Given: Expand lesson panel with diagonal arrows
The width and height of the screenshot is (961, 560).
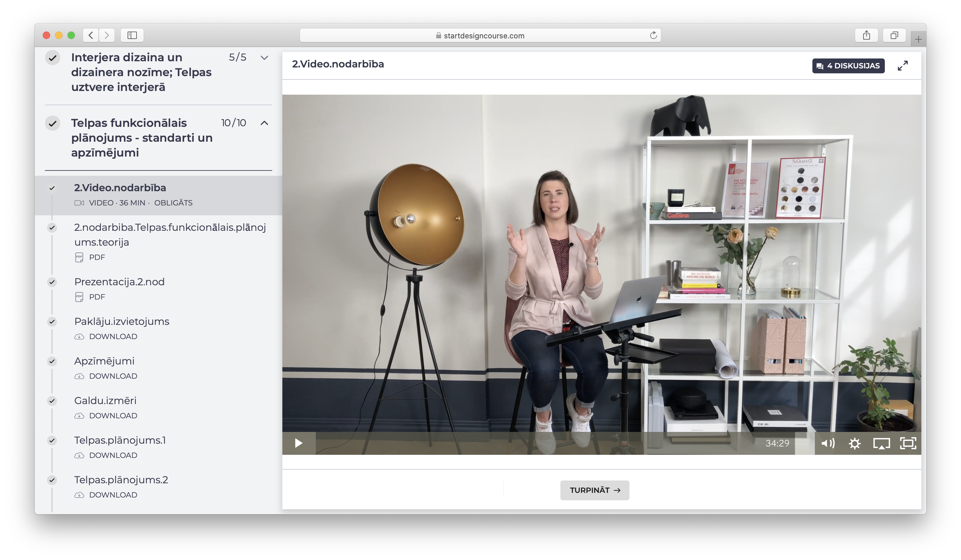Looking at the screenshot, I should click(903, 66).
